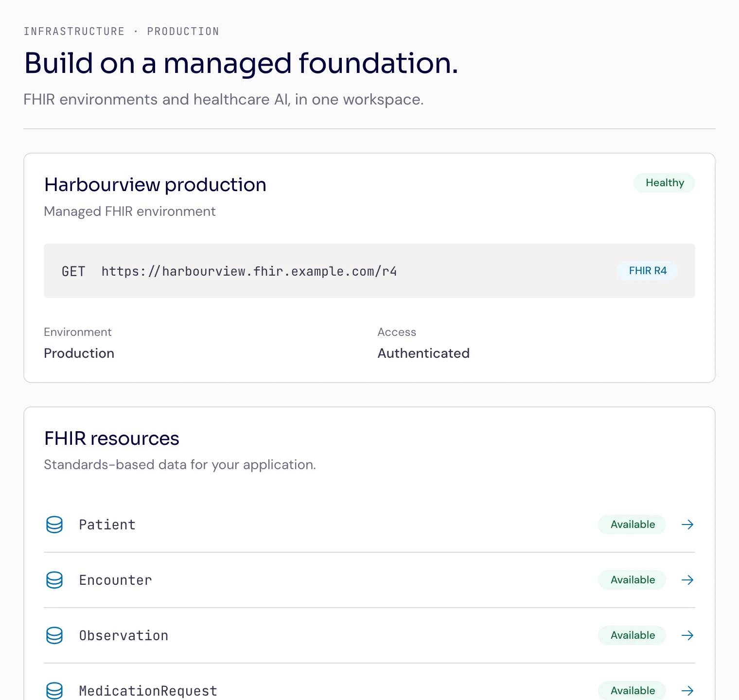Click the GET method label
The width and height of the screenshot is (739, 700).
click(73, 271)
